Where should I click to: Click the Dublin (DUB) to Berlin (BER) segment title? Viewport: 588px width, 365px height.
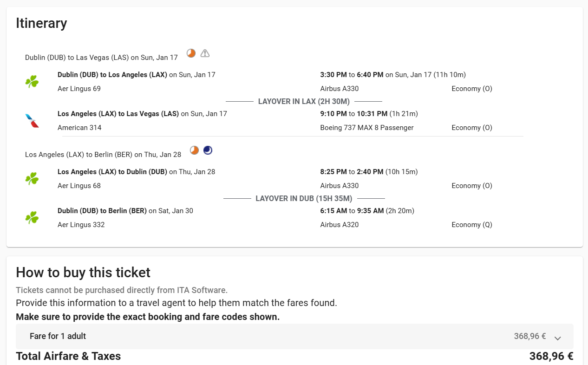(102, 210)
